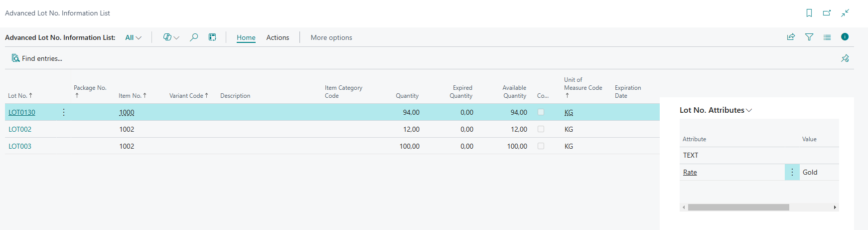Toggle checkbox in LOT002 row
This screenshot has height=230, width=868.
(x=541, y=129)
